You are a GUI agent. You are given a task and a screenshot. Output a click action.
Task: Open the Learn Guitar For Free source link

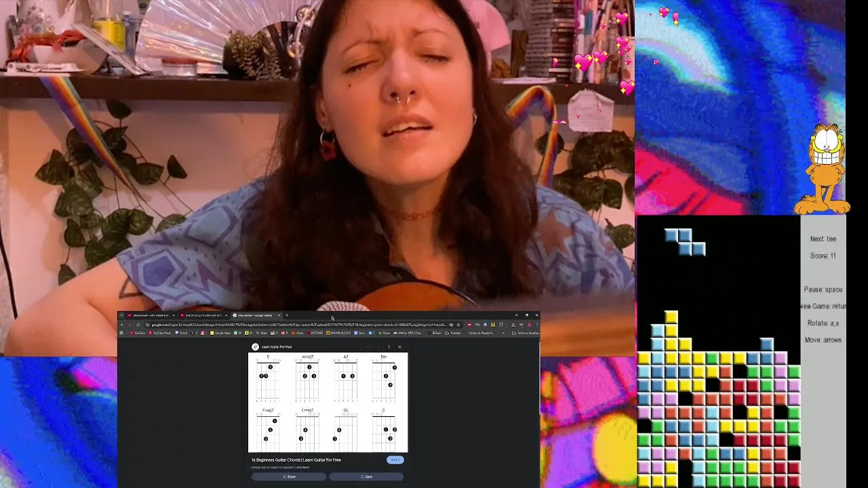click(277, 347)
